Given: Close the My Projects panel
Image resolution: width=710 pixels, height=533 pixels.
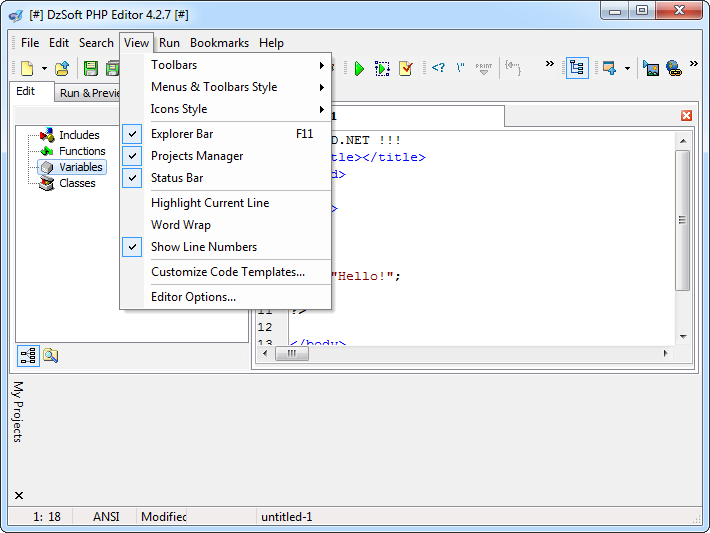Looking at the screenshot, I should pos(18,495).
